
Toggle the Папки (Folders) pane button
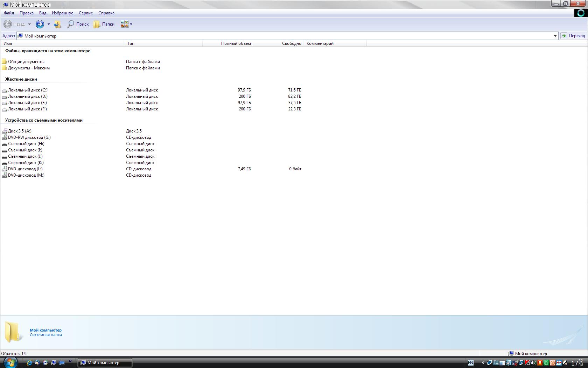[x=104, y=24]
